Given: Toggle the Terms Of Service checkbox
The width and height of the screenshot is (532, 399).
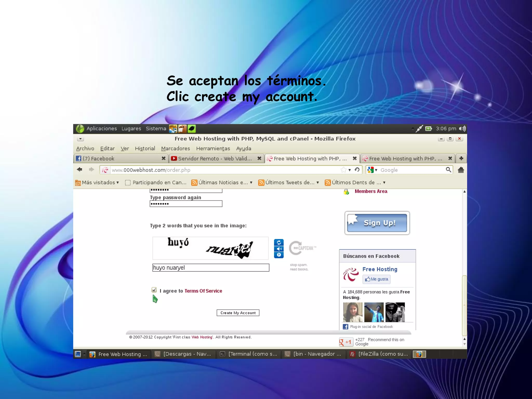Looking at the screenshot, I should (x=154, y=290).
